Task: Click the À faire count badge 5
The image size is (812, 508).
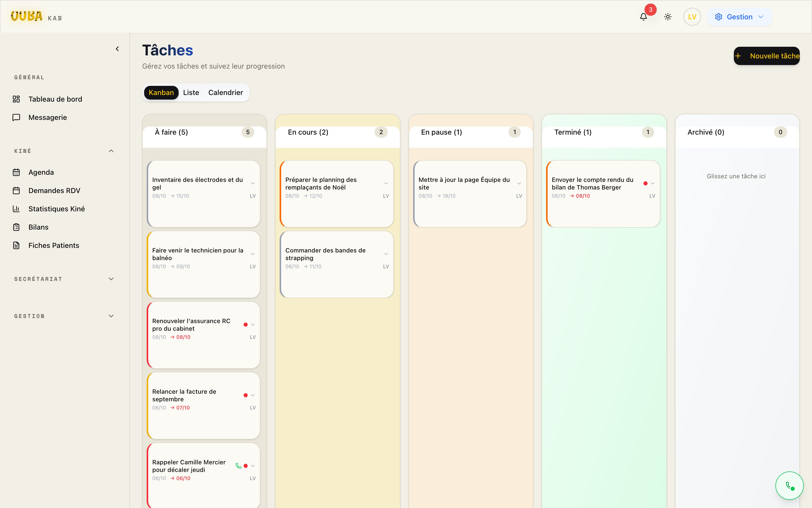Action: (248, 132)
